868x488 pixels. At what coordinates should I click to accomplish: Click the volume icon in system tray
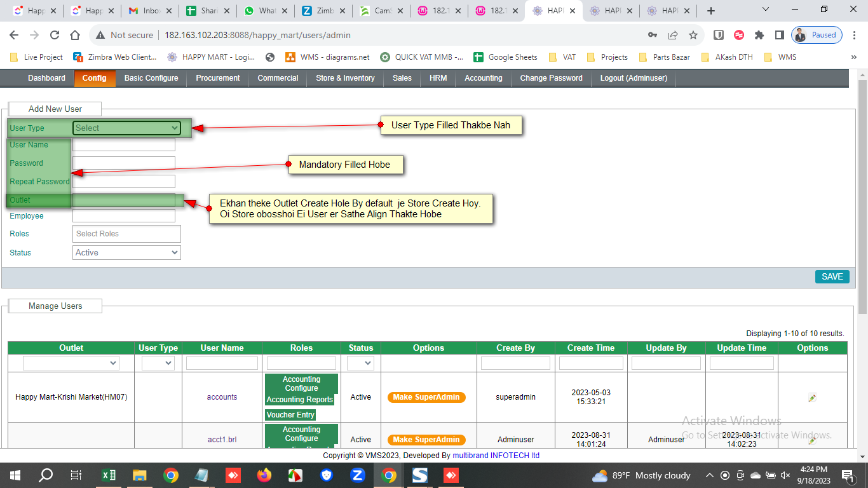coord(785,475)
